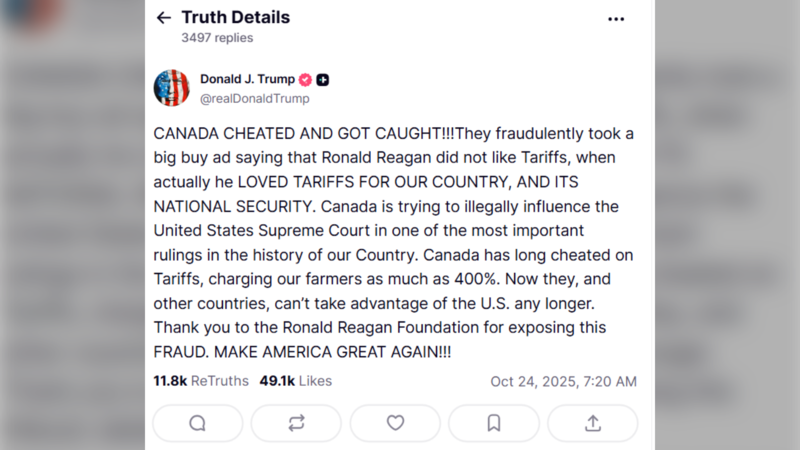Viewport: 800px width, 450px height.
Task: ReTruth this post with the arrows icon
Action: [296, 423]
